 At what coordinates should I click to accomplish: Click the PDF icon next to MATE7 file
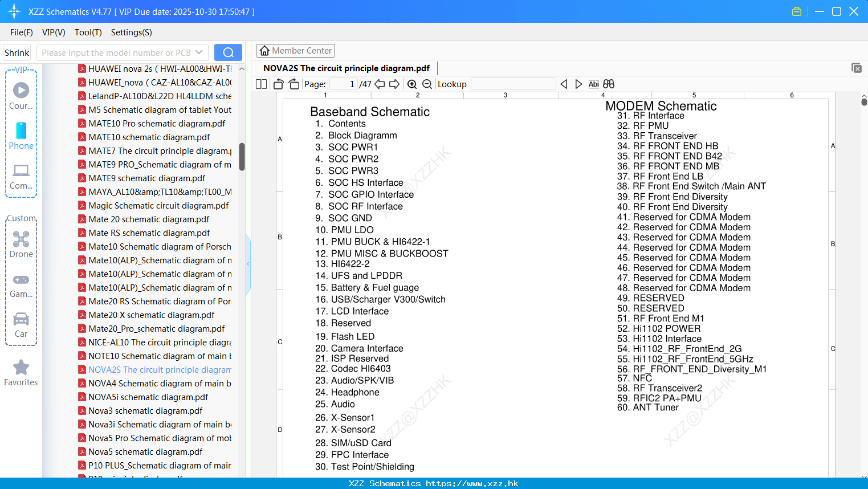(x=82, y=151)
